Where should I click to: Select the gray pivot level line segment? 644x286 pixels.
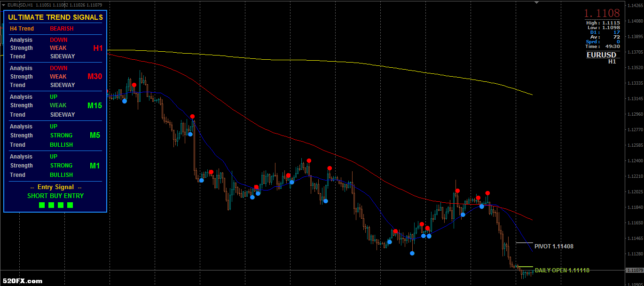click(x=524, y=243)
